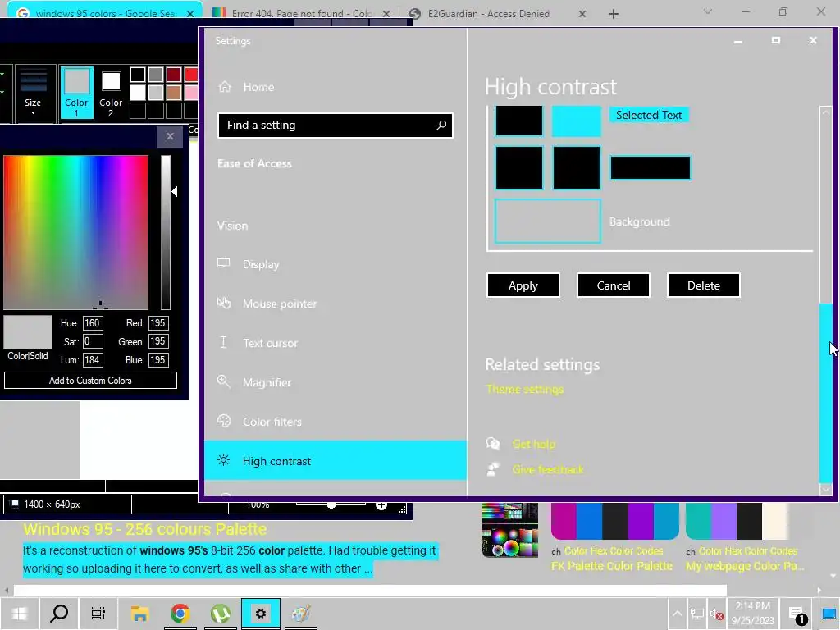Open the Size dropdown in Paint
This screenshot has height=630, width=840.
coord(33,92)
